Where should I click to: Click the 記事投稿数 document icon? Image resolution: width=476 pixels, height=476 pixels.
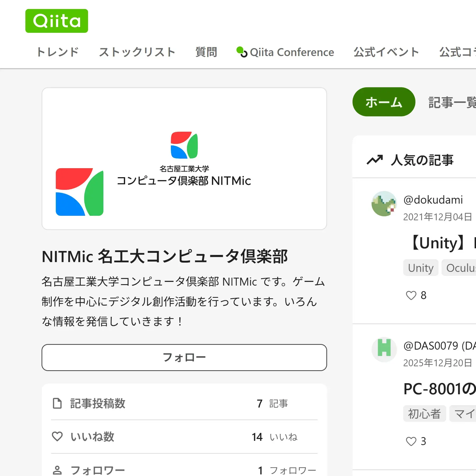pyautogui.click(x=57, y=403)
